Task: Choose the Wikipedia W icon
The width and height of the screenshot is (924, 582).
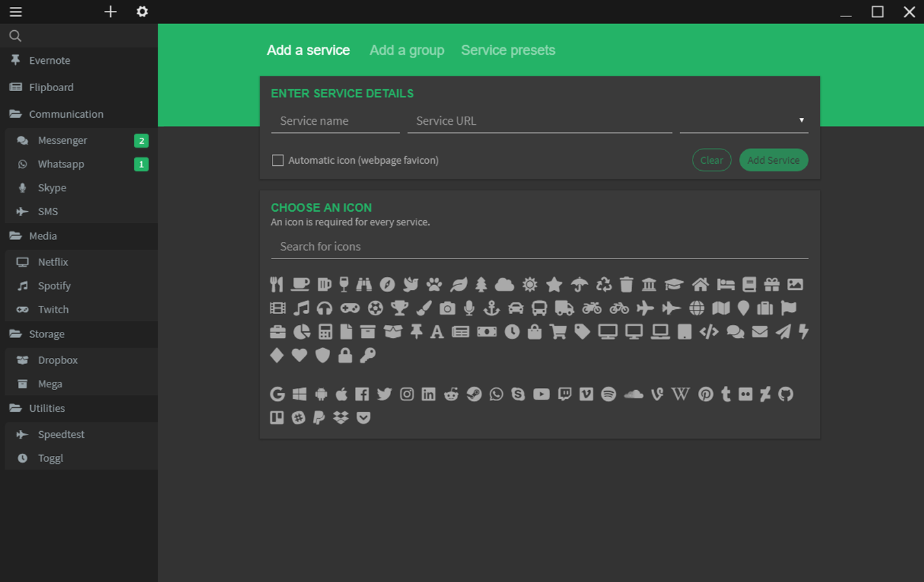Action: tap(680, 394)
